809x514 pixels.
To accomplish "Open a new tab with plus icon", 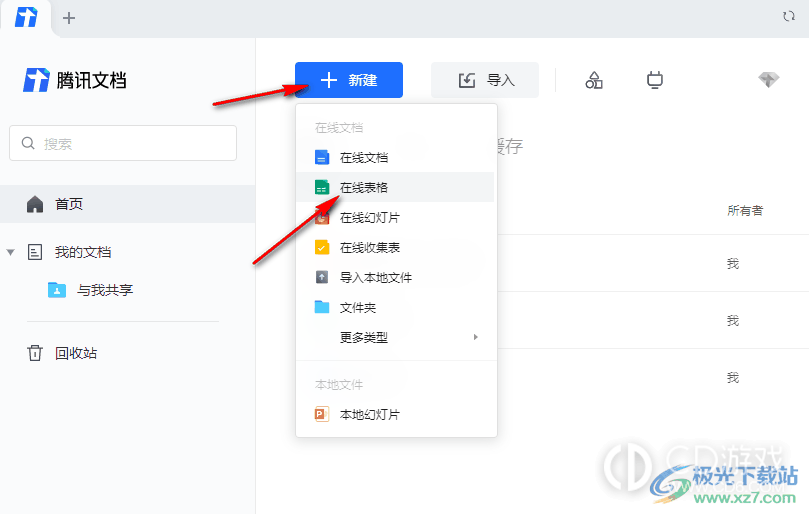I will (x=69, y=18).
